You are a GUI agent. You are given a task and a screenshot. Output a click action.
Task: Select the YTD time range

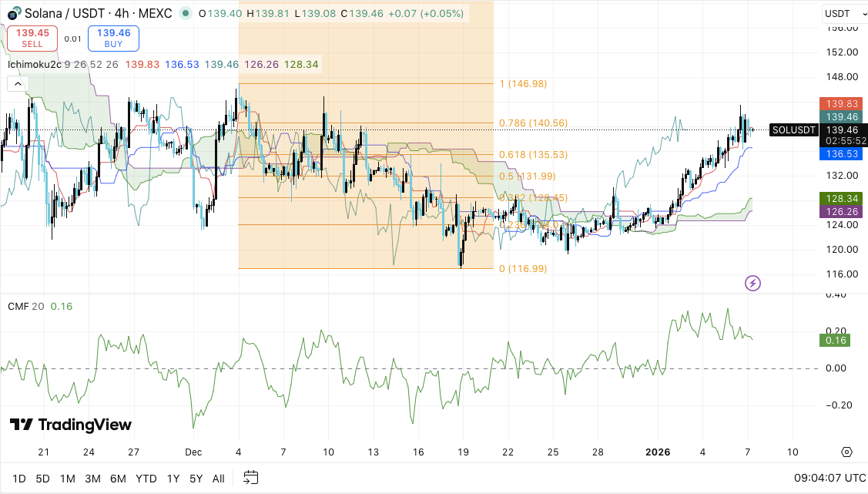pyautogui.click(x=146, y=478)
